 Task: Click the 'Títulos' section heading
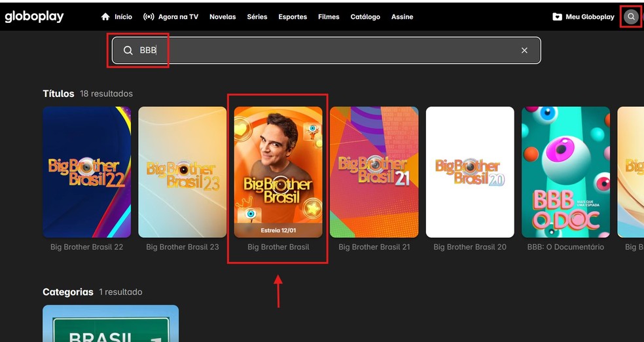(58, 94)
